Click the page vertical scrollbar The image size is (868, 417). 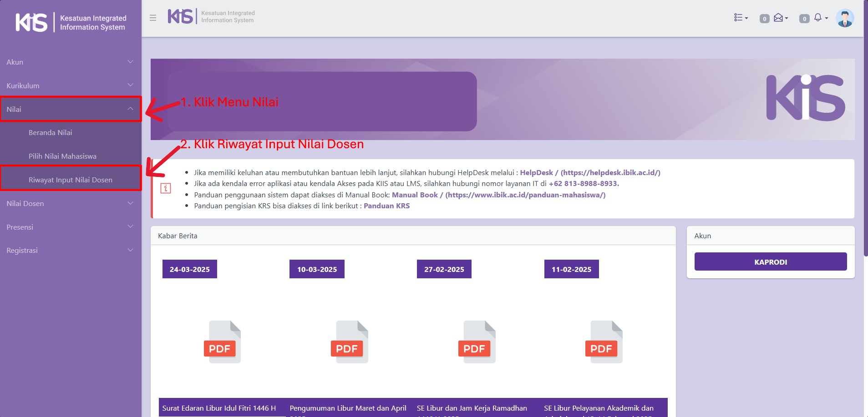[865, 136]
